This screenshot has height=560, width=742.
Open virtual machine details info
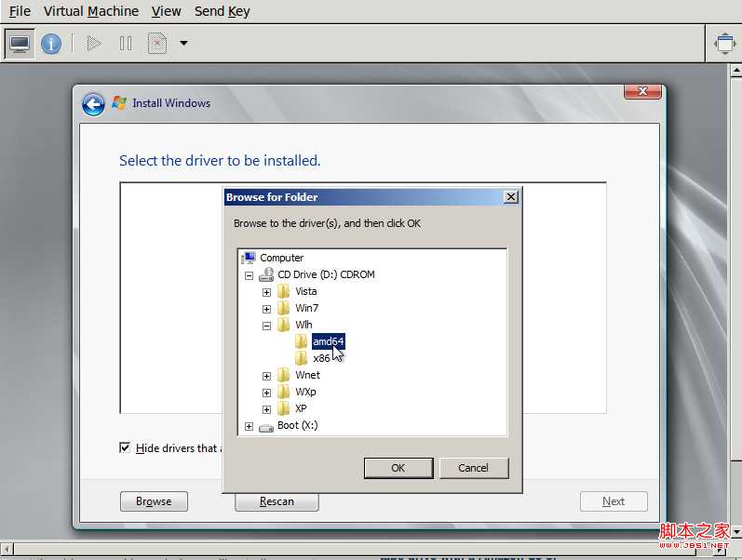pos(51,44)
